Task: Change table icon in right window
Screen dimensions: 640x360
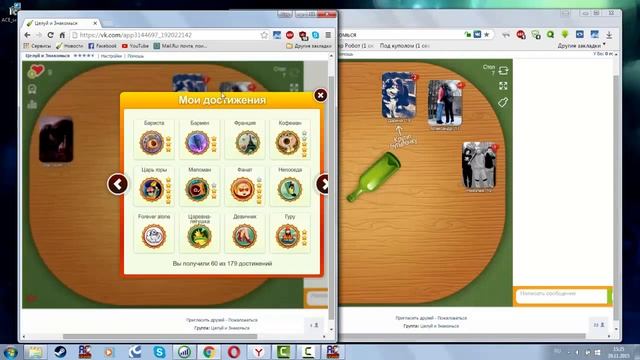Action: pos(503,71)
